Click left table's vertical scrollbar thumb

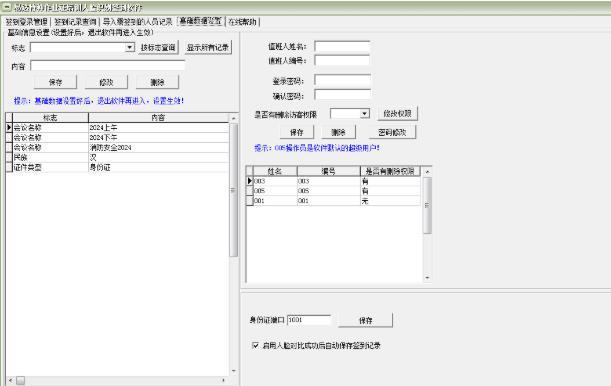(233, 190)
